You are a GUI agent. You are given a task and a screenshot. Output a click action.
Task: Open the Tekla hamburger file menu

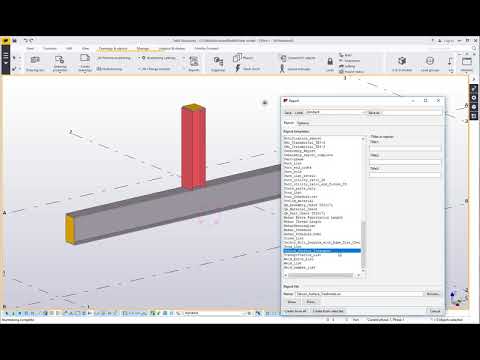pos(6,59)
